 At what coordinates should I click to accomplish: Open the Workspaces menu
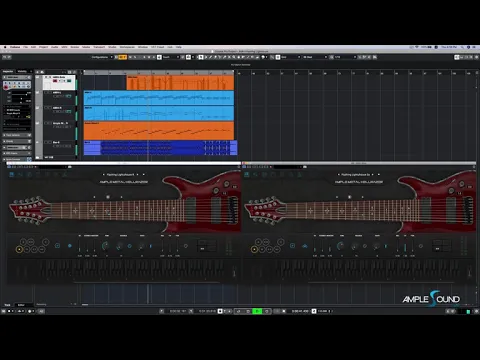pyautogui.click(x=127, y=47)
